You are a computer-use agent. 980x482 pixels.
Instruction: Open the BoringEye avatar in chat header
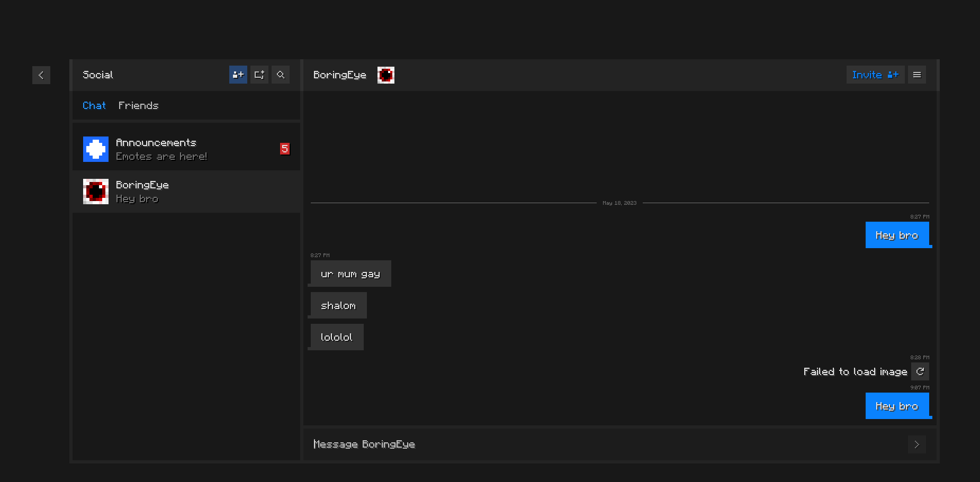tap(386, 75)
